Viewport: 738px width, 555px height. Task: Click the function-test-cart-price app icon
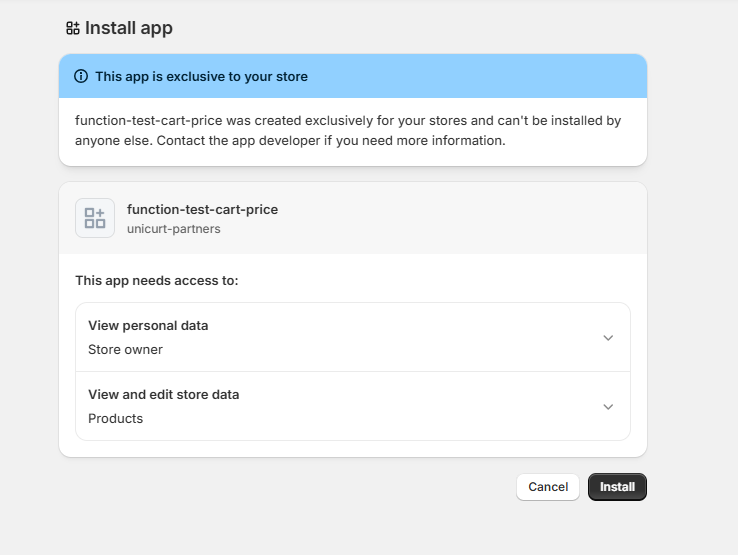tap(95, 218)
